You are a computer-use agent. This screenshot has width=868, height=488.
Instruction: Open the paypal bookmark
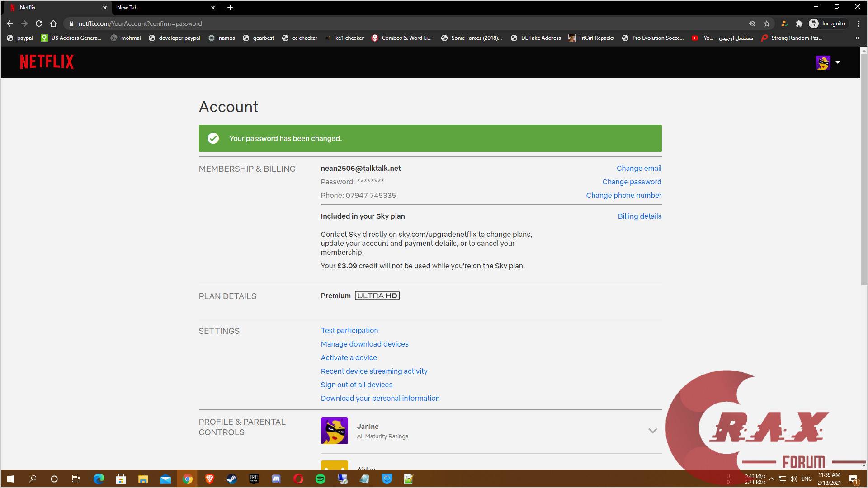(20, 38)
